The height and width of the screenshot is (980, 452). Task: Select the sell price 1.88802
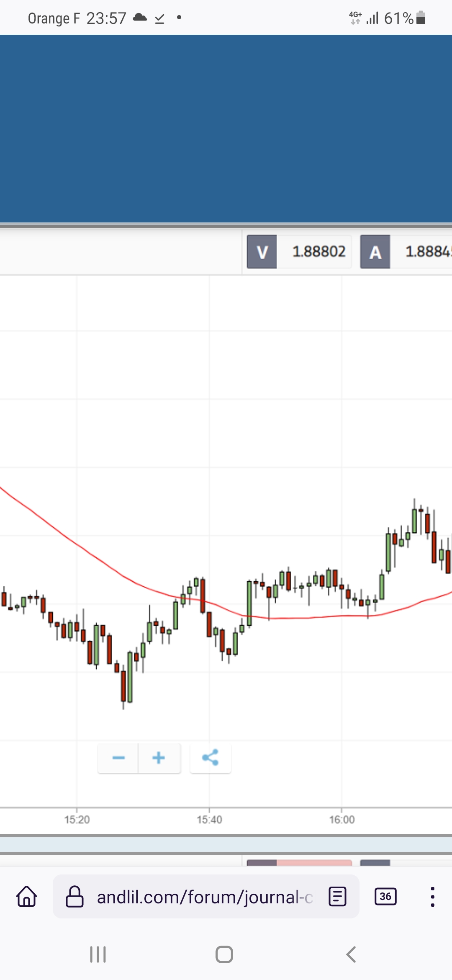pos(319,252)
